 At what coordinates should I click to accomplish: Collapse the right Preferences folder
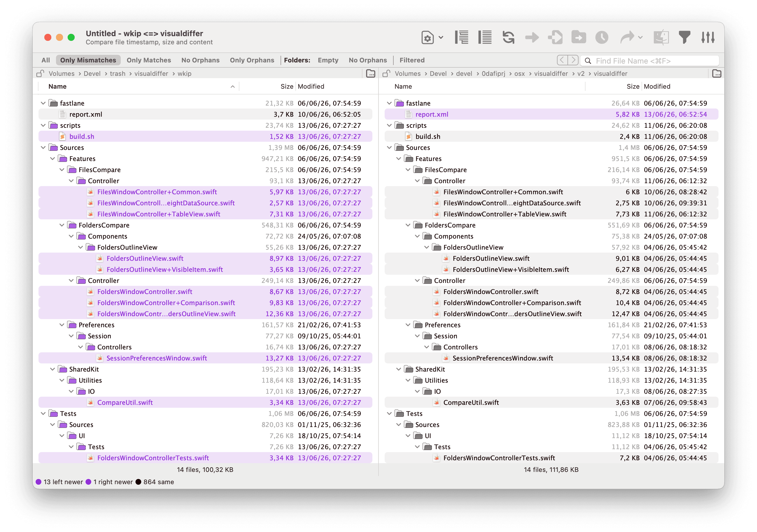408,325
